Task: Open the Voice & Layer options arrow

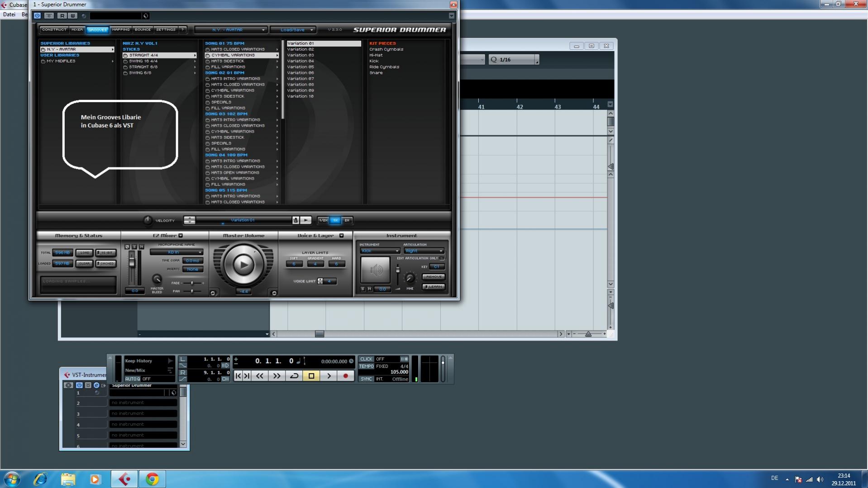Action: click(342, 236)
